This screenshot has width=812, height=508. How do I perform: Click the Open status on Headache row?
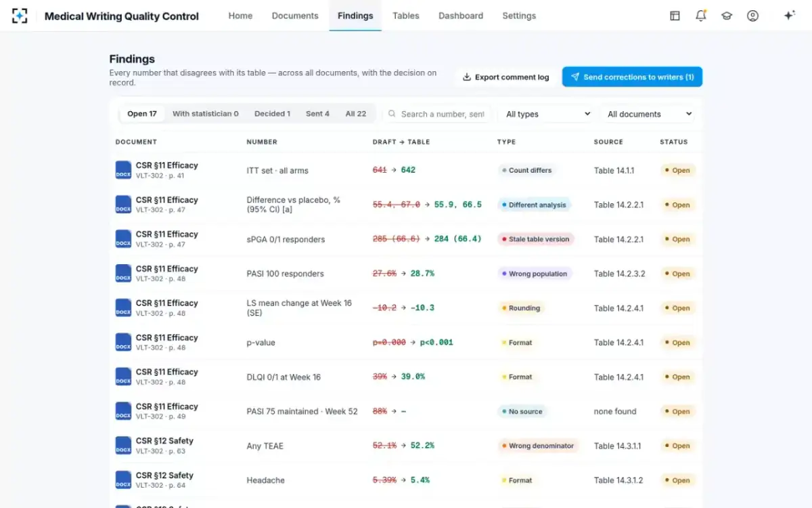click(x=677, y=480)
